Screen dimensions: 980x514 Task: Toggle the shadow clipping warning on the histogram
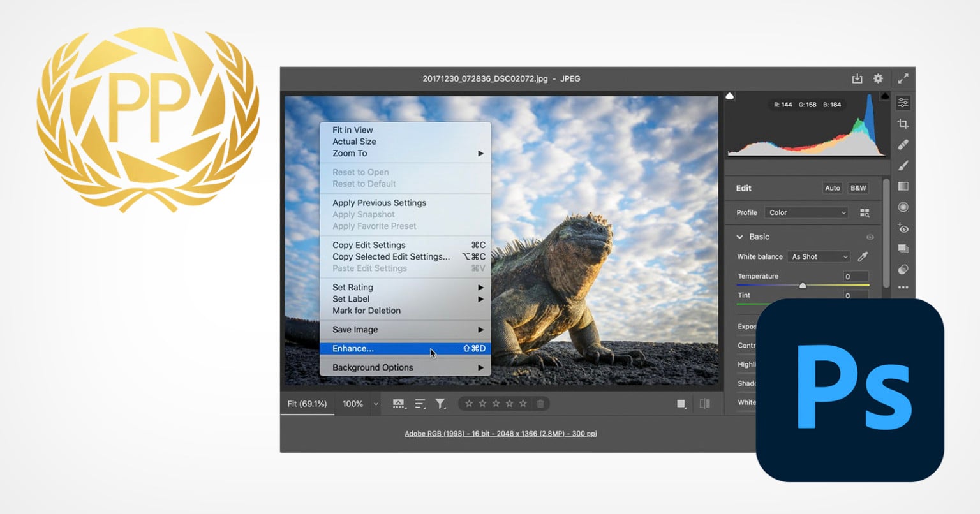point(729,96)
